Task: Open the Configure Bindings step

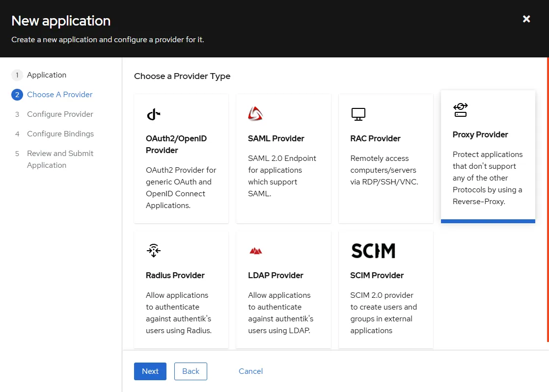Action: [x=60, y=134]
